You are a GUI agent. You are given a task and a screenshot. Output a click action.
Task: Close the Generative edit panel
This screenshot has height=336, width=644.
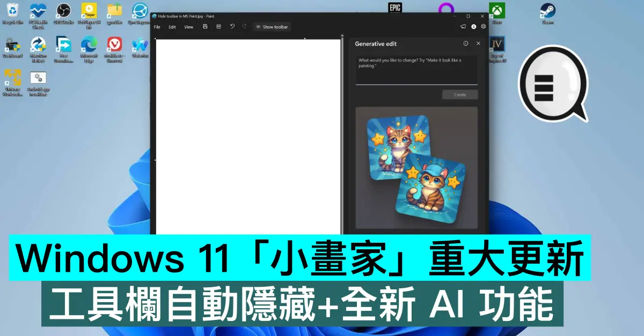478,44
